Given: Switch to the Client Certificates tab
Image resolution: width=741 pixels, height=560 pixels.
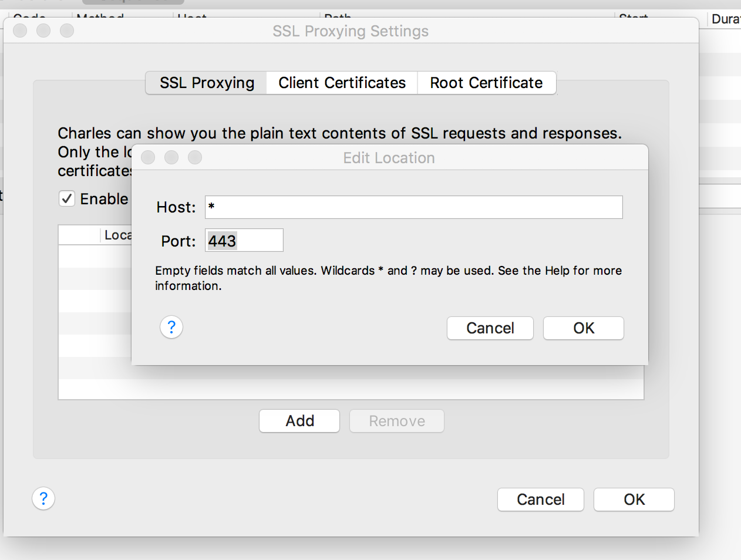Looking at the screenshot, I should click(x=341, y=83).
